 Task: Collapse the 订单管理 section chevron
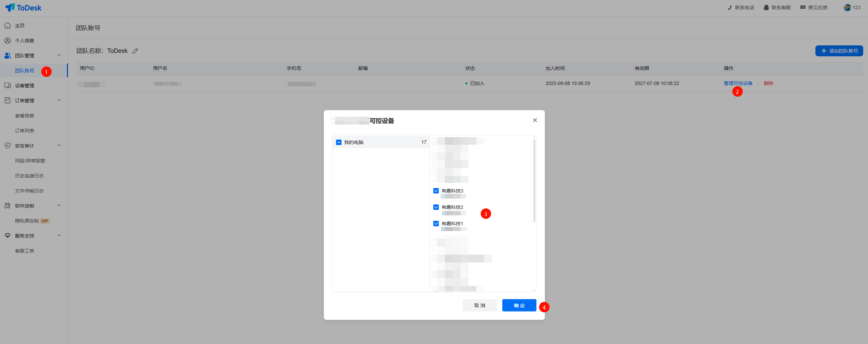coord(59,100)
